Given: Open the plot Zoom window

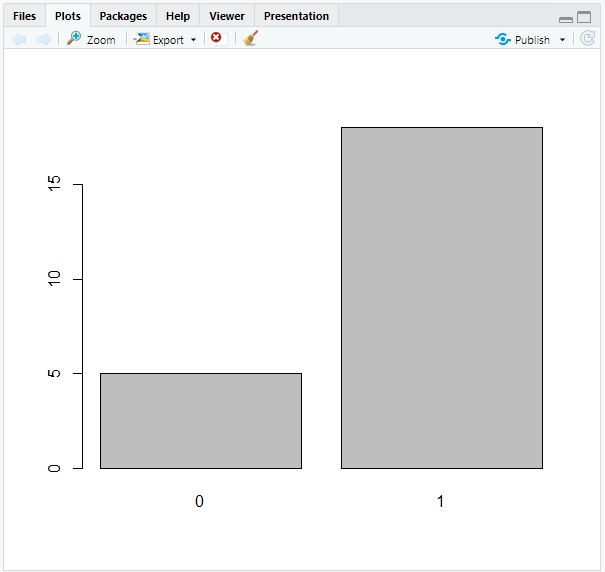Looking at the screenshot, I should point(91,39).
